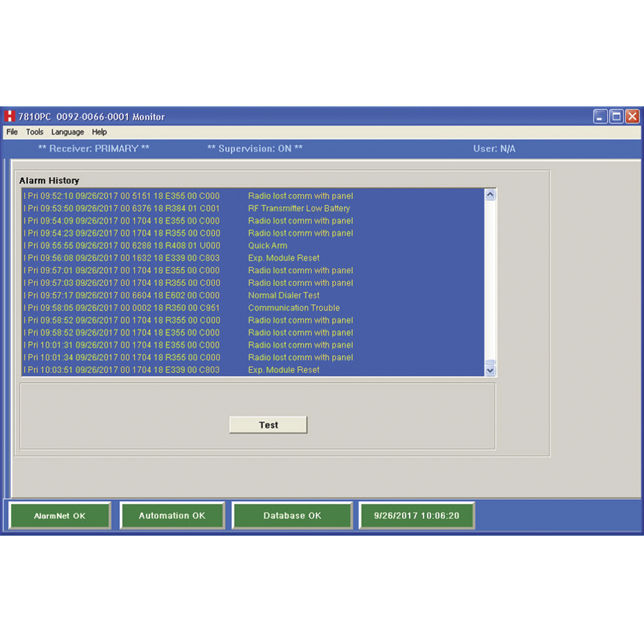The image size is (644, 644).
Task: Open the Tools menu
Action: [35, 132]
